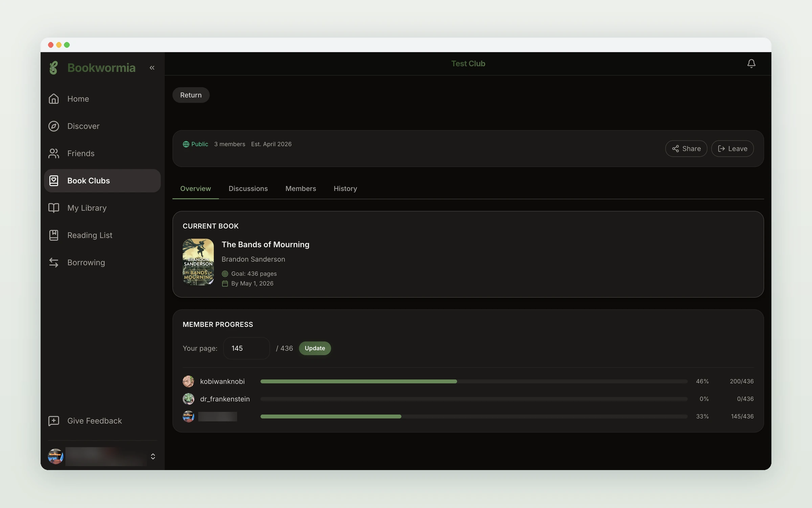Click the book title The Bands of Mourning
Screen dimensions: 812x508
coord(266,245)
